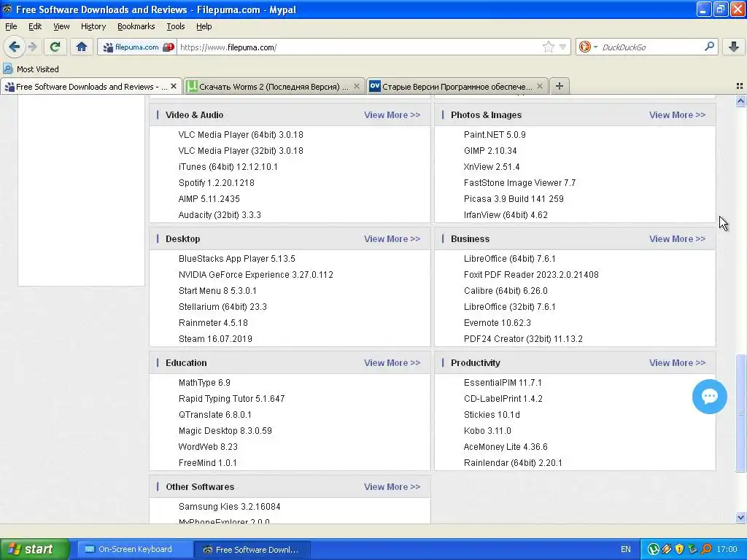Open the View menu
Screen dimensions: 747x560
coord(61,26)
